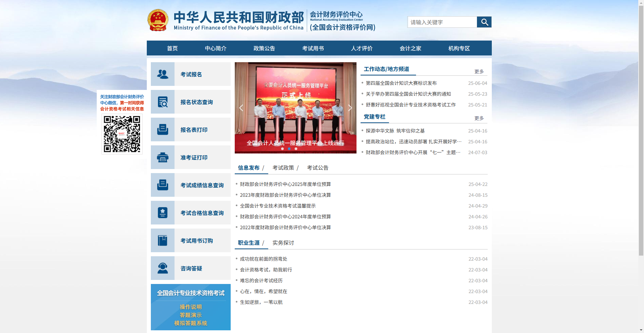Open 报名状态查询 via its document-search icon
The width and height of the screenshot is (644, 333).
(x=163, y=102)
